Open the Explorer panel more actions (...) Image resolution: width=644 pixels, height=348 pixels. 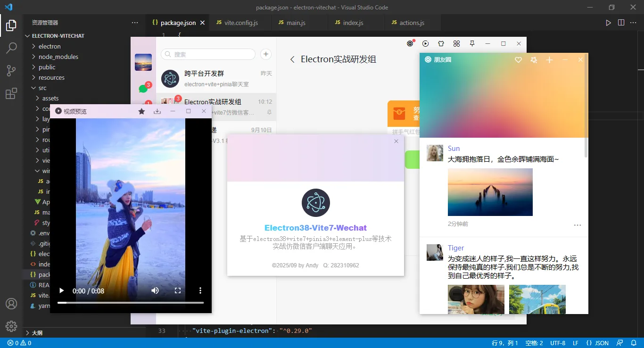(x=135, y=23)
